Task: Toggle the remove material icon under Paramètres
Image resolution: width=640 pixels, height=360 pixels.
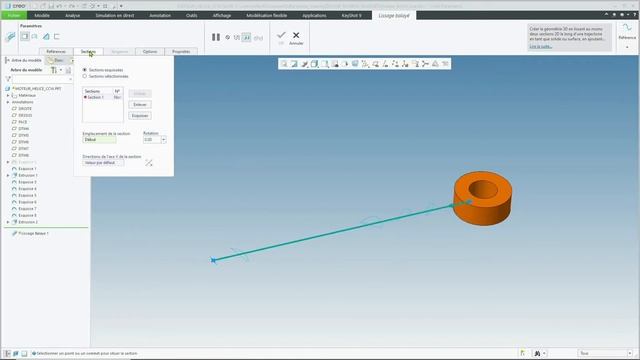Action: click(46, 37)
